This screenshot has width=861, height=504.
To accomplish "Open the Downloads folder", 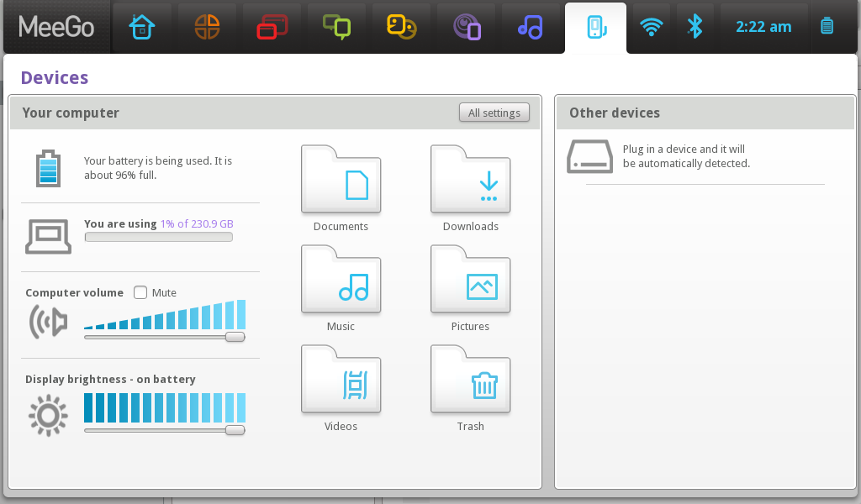I will [470, 179].
